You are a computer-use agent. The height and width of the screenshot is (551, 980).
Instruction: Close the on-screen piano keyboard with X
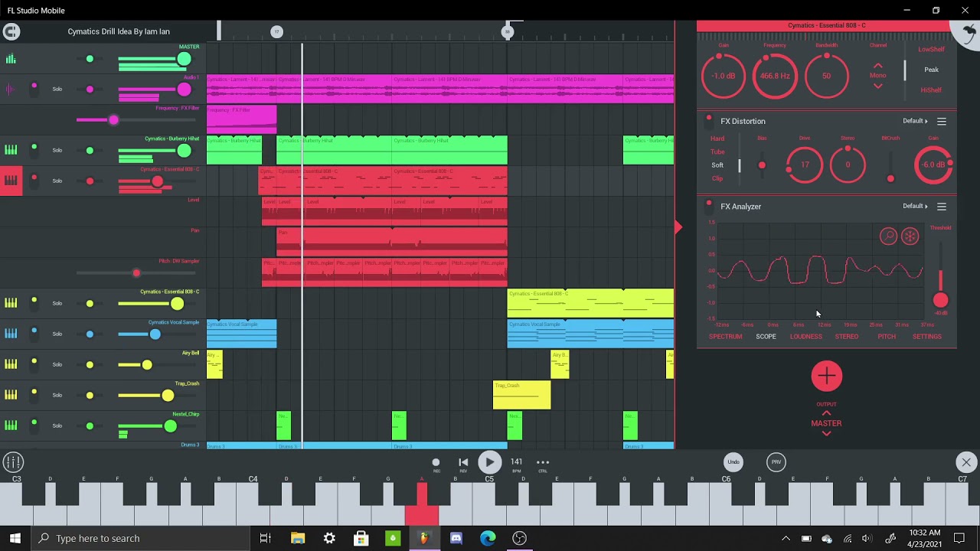(x=966, y=462)
